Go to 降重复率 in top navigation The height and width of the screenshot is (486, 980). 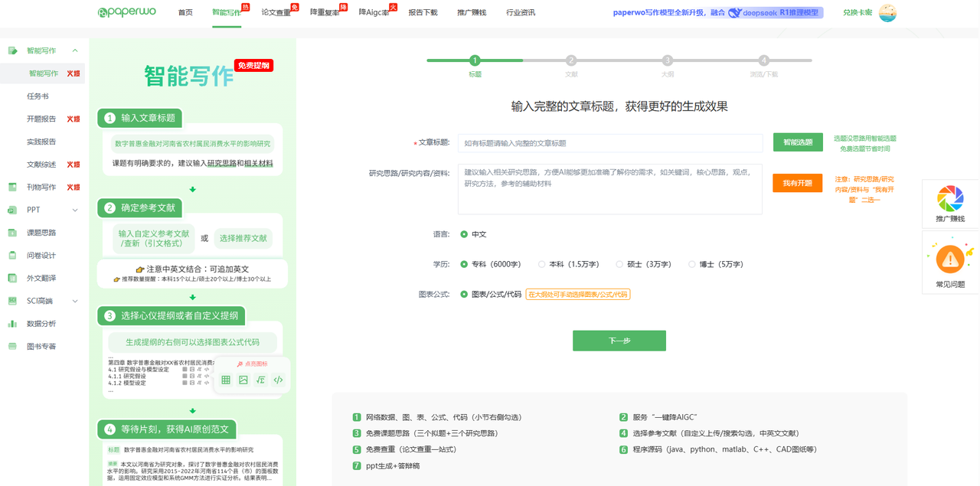click(325, 13)
